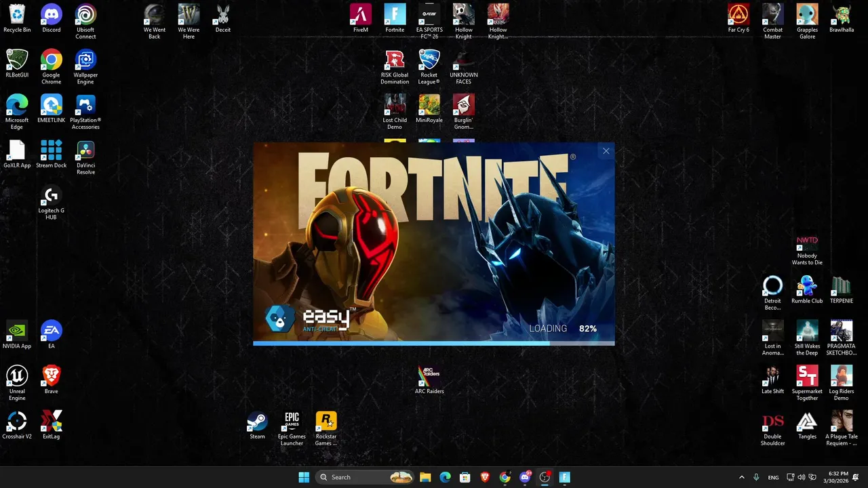Open the RLBotGUI desktop shortcut

[x=17, y=64]
